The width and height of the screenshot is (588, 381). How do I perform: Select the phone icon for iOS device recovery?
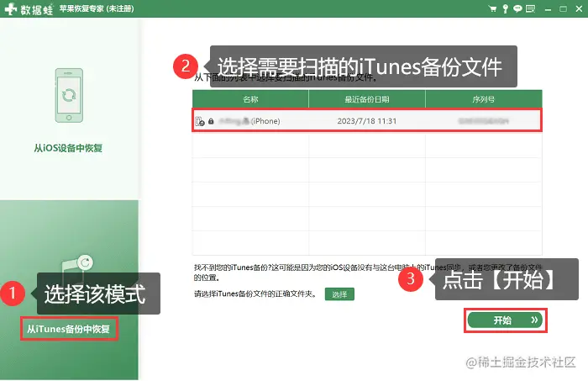[x=69, y=95]
